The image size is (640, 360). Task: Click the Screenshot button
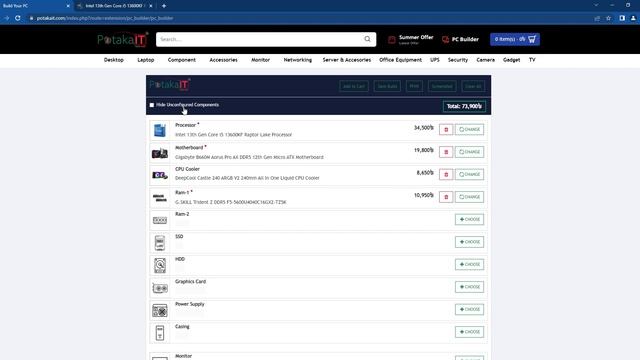click(442, 86)
